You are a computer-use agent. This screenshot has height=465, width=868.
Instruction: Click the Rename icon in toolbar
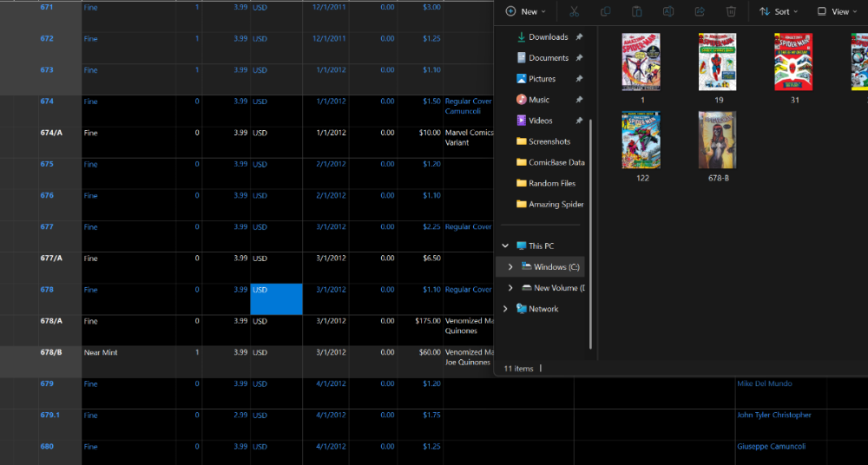click(x=668, y=12)
